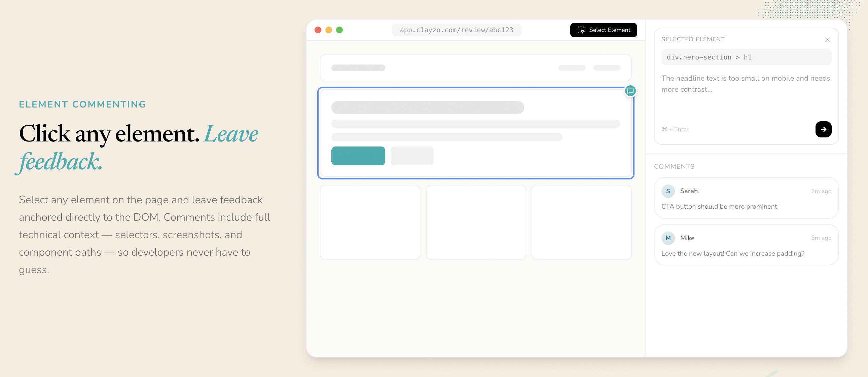868x377 pixels.
Task: Close the Selected Element panel
Action: coord(827,40)
